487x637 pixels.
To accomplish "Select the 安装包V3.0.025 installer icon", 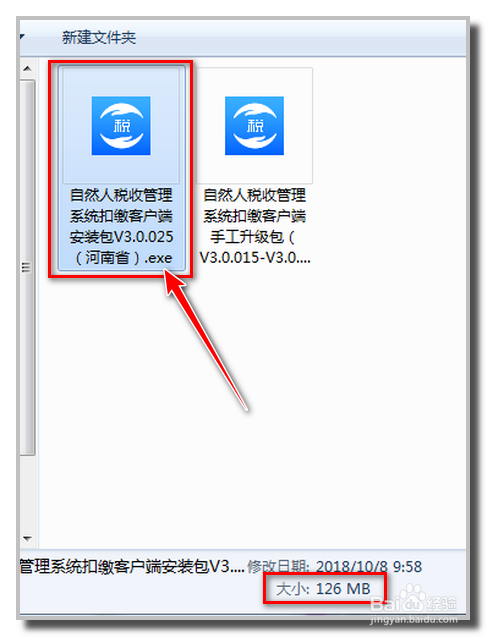I will [x=121, y=126].
